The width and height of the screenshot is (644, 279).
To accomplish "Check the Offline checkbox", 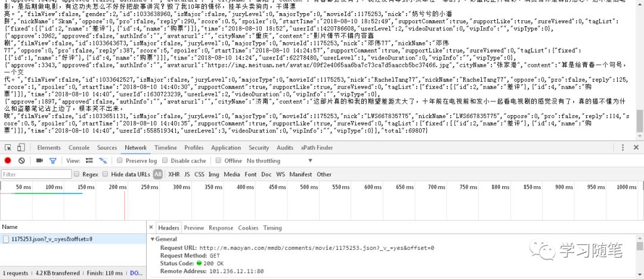I will click(218, 160).
